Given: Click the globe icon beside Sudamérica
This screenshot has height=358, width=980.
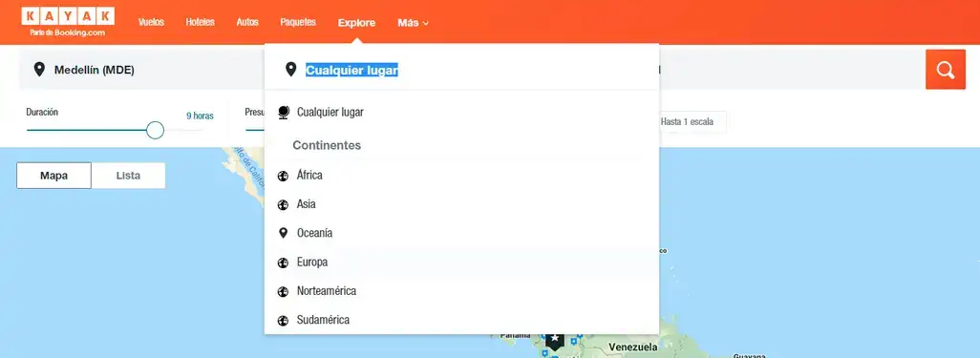Looking at the screenshot, I should click(283, 321).
